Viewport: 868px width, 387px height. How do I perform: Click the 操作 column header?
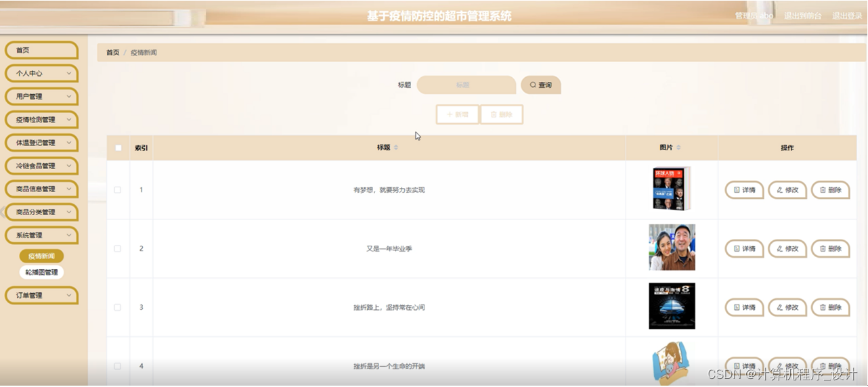point(787,147)
